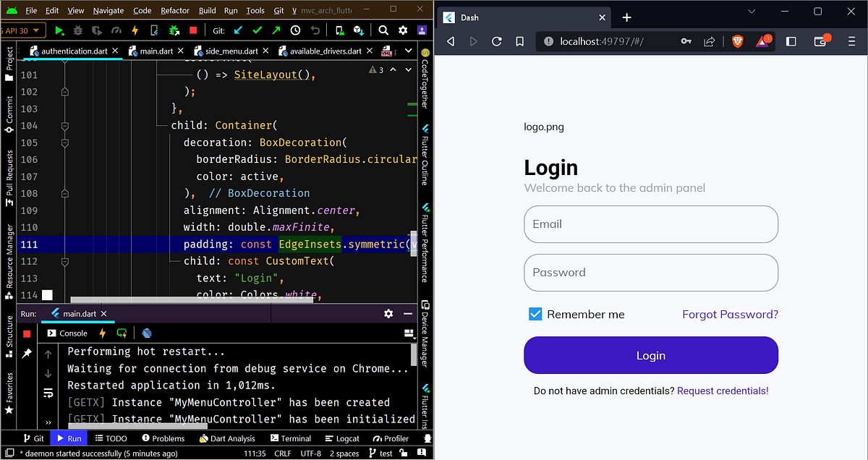The image size is (868, 460).
Task: Toggle the read-only lock in the status bar
Action: pyautogui.click(x=403, y=453)
